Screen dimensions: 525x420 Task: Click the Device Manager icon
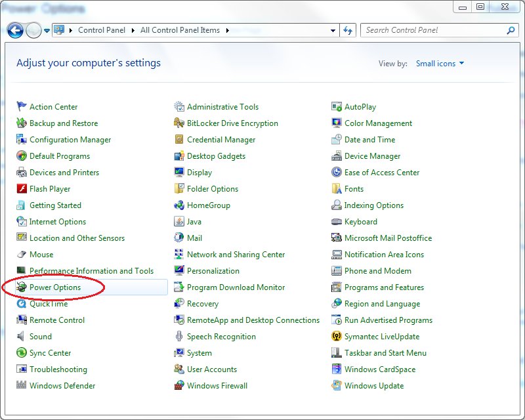tap(337, 156)
